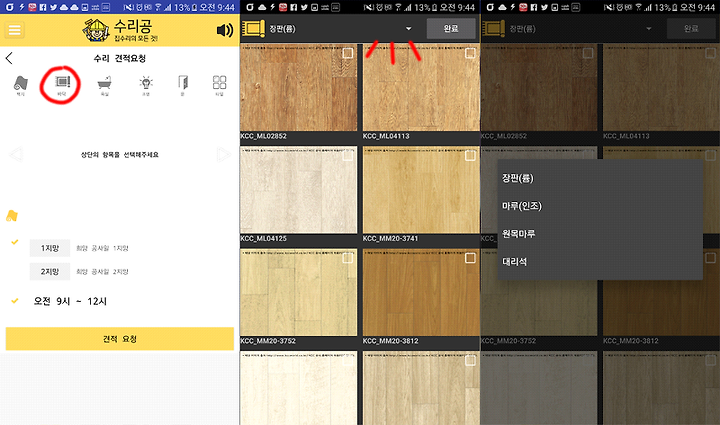Tap the KCC_MM20-3752 label in the middle screen

tap(268, 341)
